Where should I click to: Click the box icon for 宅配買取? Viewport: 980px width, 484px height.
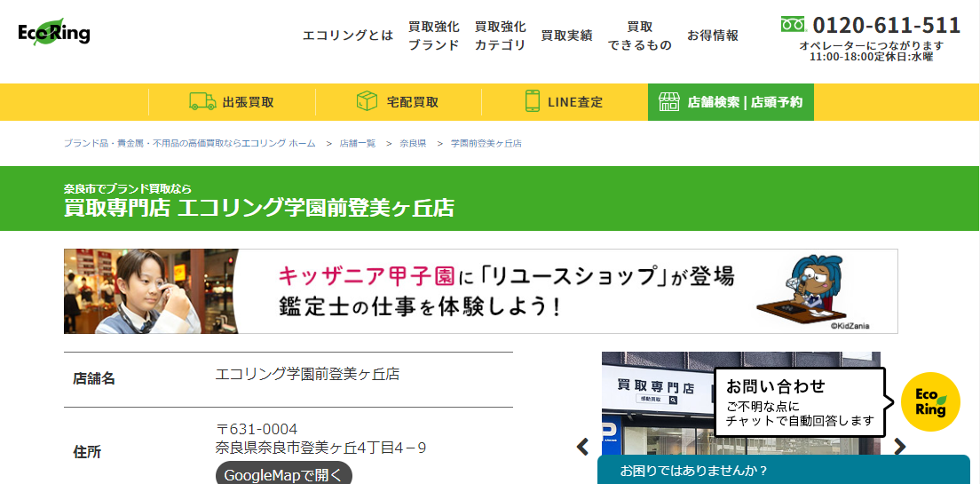[367, 100]
